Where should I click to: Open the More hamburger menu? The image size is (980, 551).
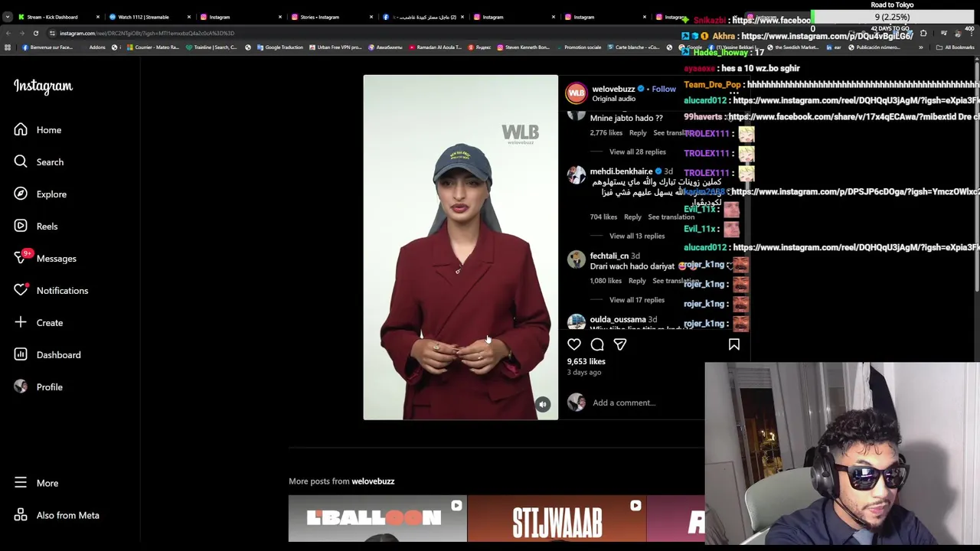21,483
